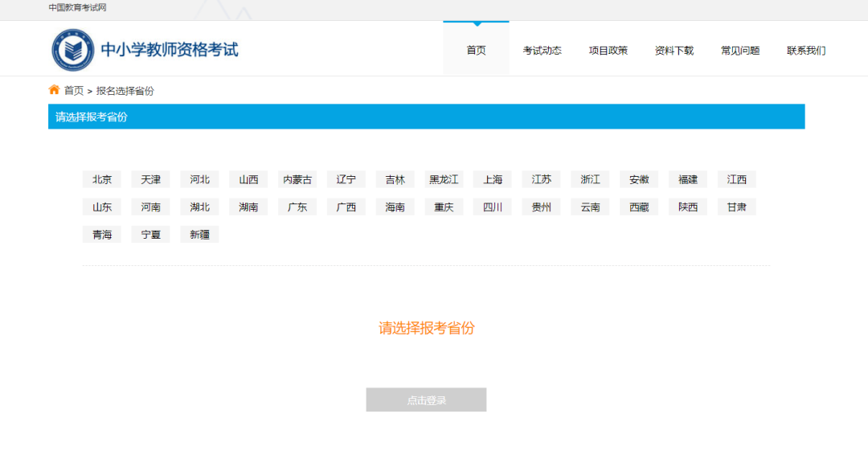Choose 广东 from the province list
The width and height of the screenshot is (868, 463).
coord(297,207)
